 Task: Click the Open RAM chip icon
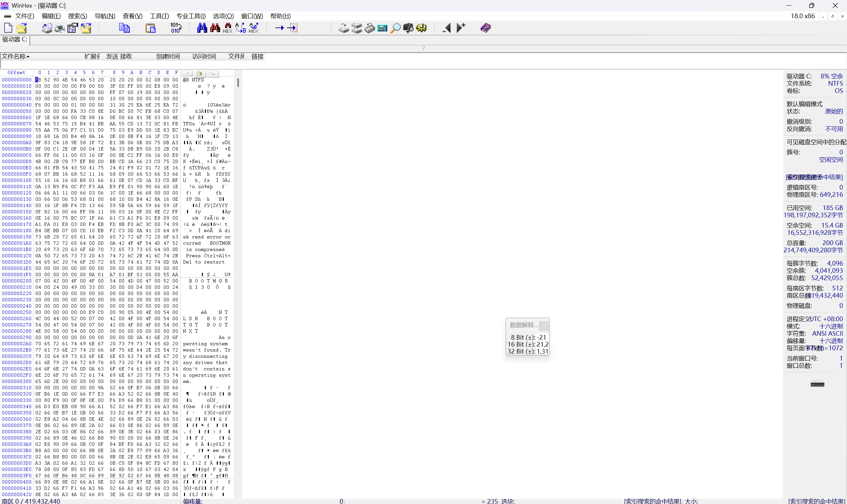click(369, 28)
